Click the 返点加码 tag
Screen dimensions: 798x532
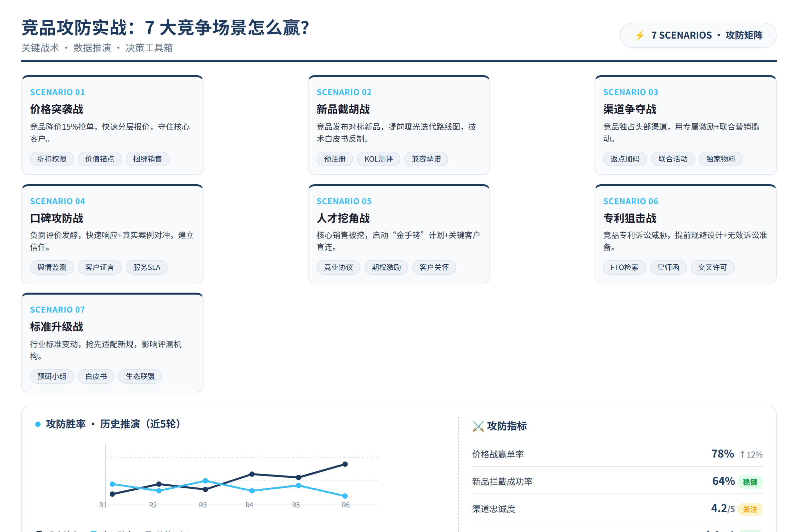625,159
